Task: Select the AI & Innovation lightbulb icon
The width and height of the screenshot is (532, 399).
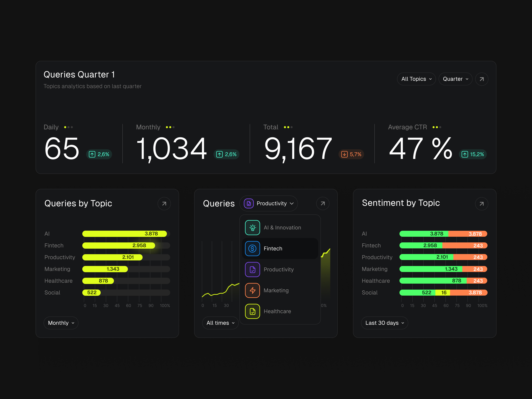Action: [x=252, y=227]
